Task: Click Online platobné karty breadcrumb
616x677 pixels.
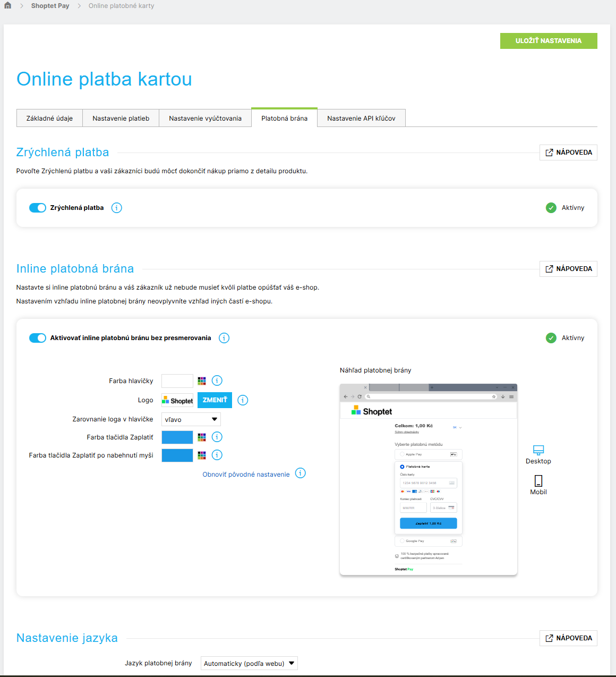Action: (x=121, y=6)
